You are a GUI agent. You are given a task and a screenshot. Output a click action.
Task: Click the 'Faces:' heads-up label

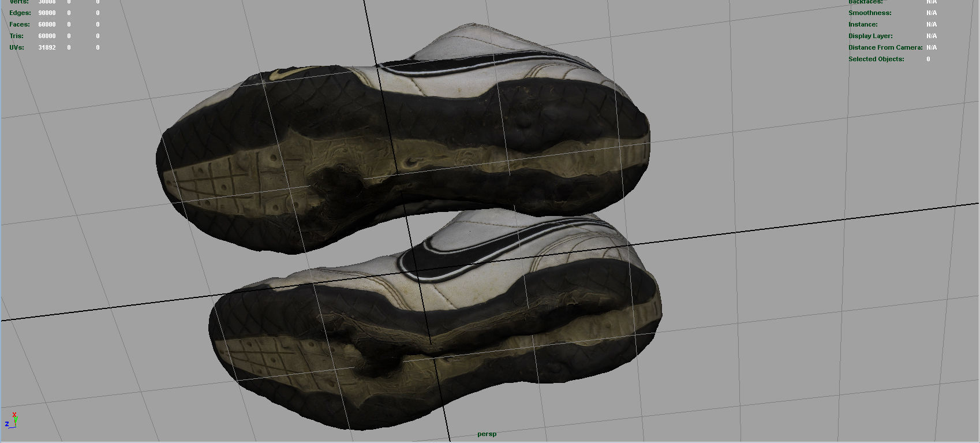click(20, 24)
